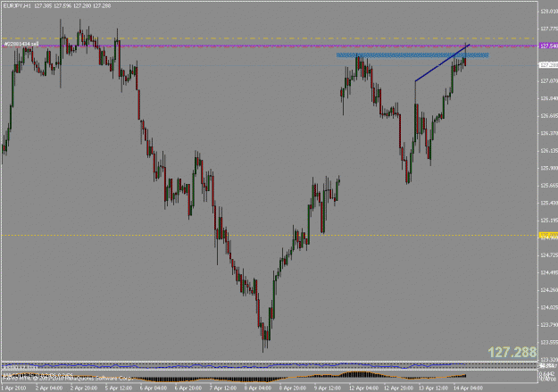The height and width of the screenshot is (392, 558).
Task: Click the 2 Apr 20:00 time label
Action: pos(84,388)
